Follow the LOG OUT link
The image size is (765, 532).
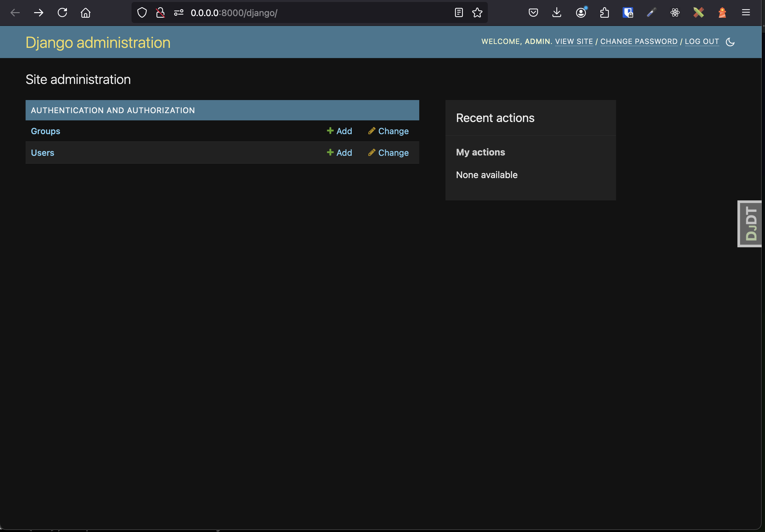[x=702, y=42]
